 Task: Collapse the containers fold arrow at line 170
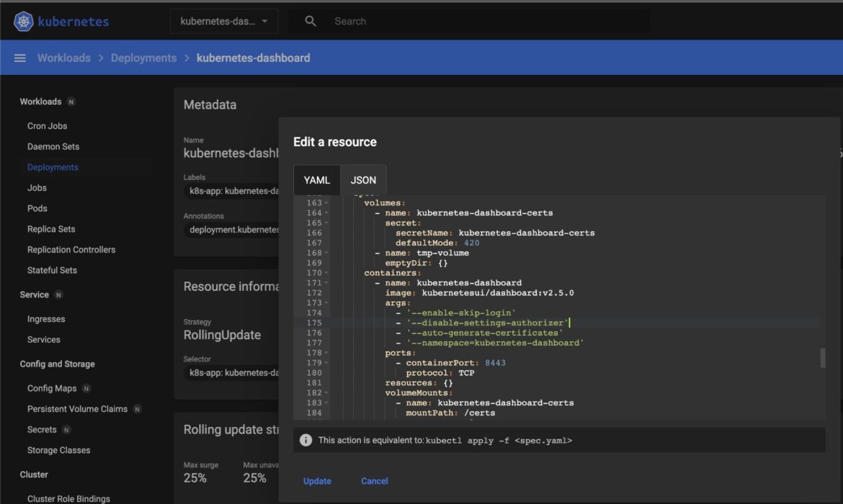326,273
